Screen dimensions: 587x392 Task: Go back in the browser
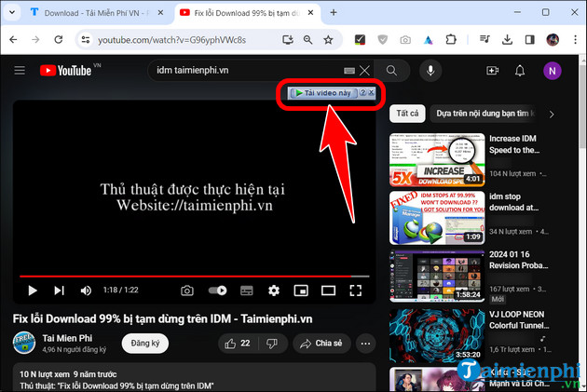point(13,39)
